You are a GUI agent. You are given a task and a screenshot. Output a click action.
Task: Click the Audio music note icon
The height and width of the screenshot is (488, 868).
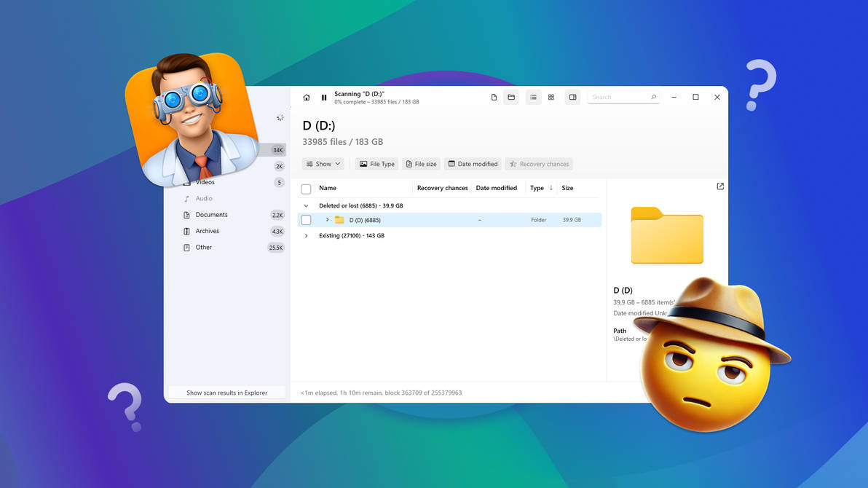point(186,198)
